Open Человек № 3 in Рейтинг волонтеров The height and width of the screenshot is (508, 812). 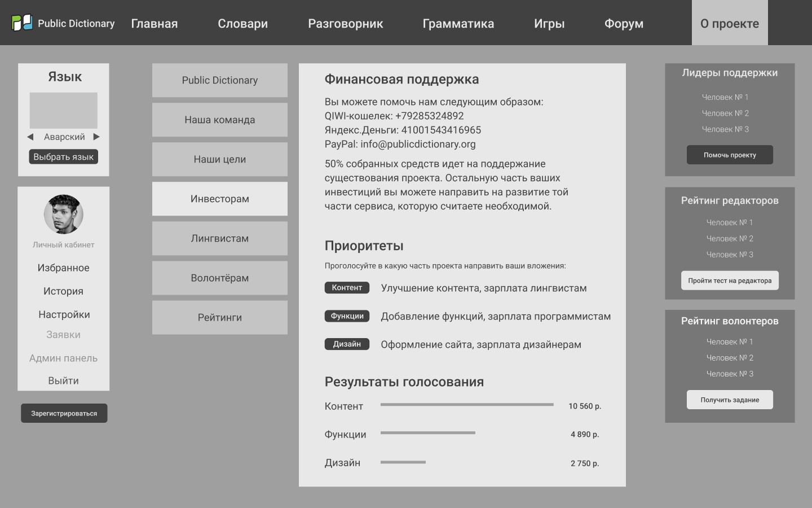pyautogui.click(x=730, y=374)
